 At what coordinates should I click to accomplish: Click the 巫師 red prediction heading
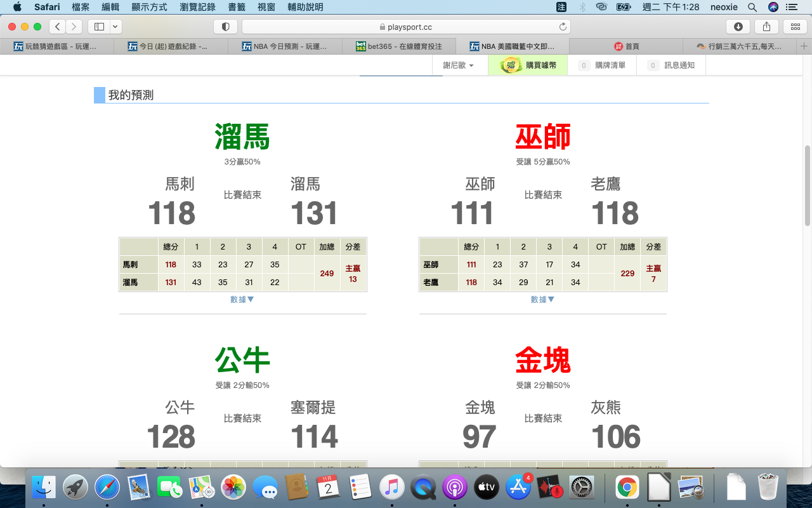coord(543,137)
